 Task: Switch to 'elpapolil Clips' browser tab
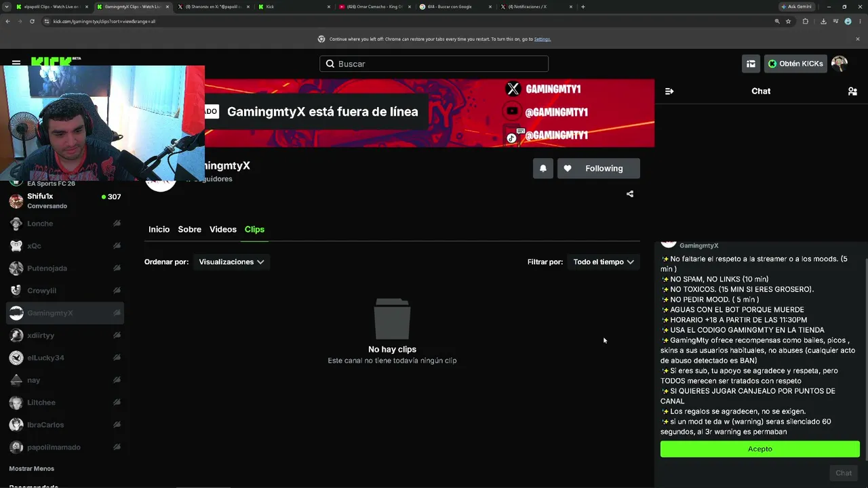pos(52,7)
